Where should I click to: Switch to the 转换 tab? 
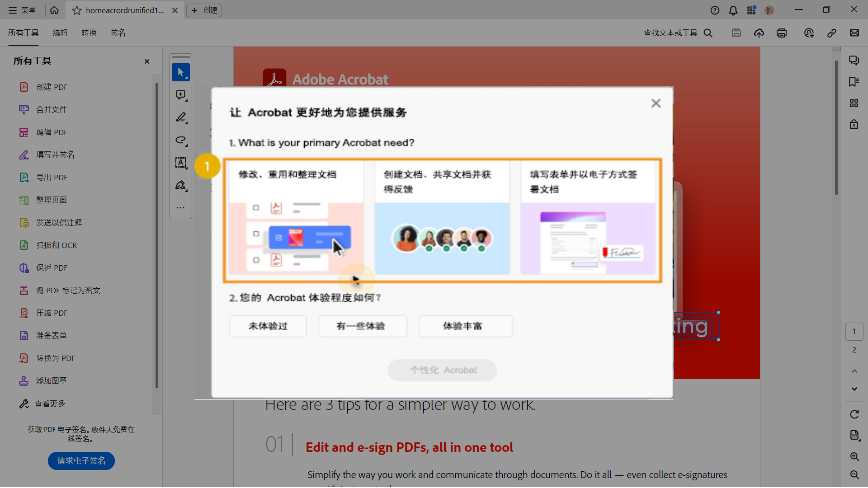89,33
